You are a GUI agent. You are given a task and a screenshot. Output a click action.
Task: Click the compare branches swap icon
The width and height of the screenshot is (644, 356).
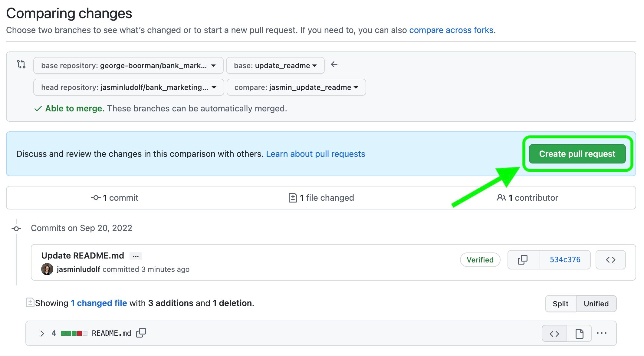click(21, 64)
